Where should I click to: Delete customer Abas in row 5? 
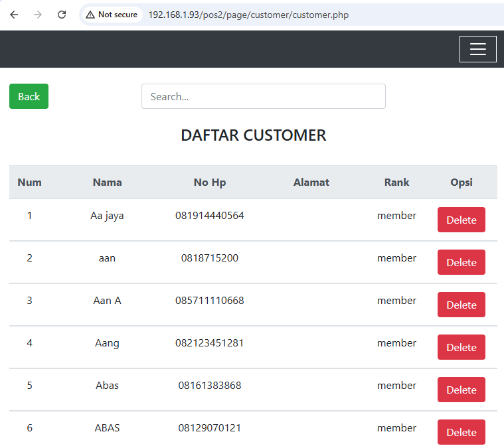point(461,390)
